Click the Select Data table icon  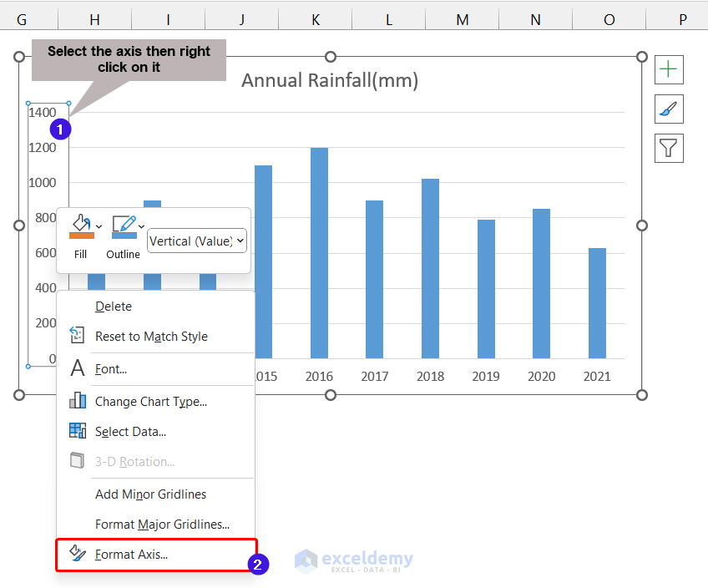click(78, 431)
